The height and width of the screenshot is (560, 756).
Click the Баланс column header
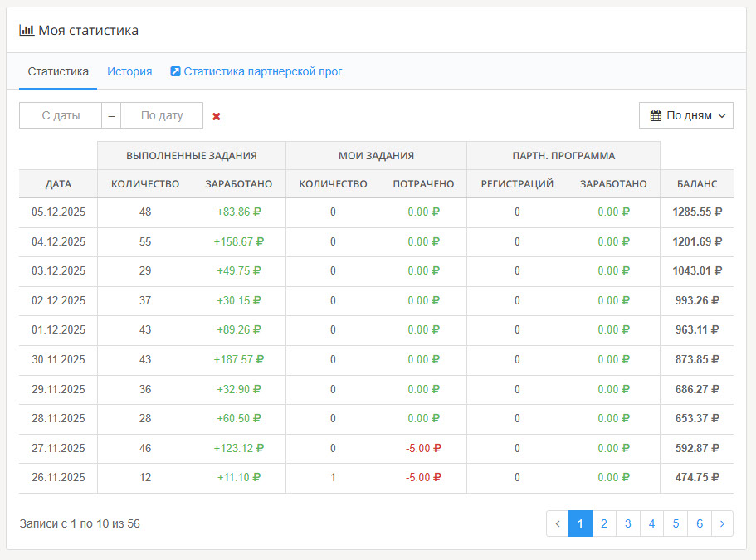tap(696, 184)
